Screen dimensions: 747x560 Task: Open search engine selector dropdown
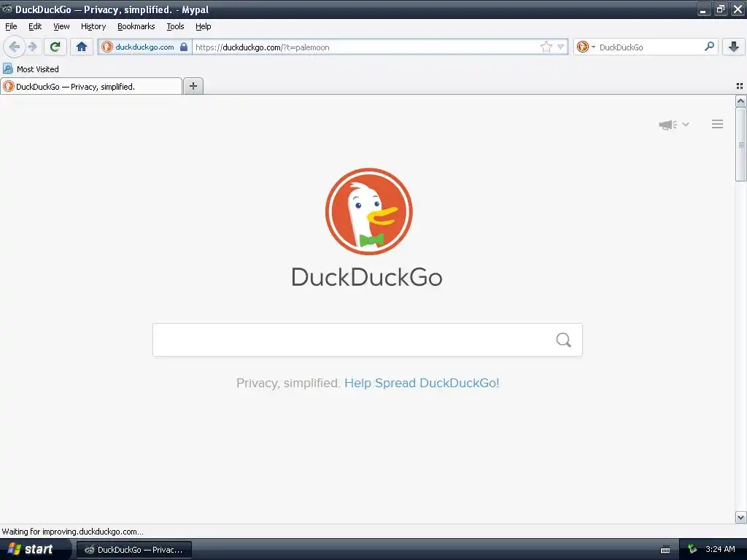pos(586,47)
